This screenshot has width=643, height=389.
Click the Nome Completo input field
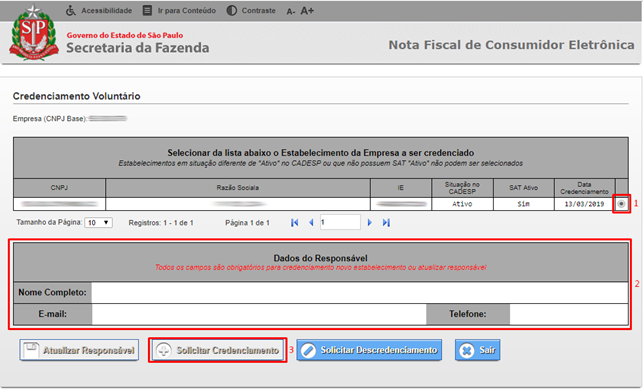pyautogui.click(x=360, y=293)
